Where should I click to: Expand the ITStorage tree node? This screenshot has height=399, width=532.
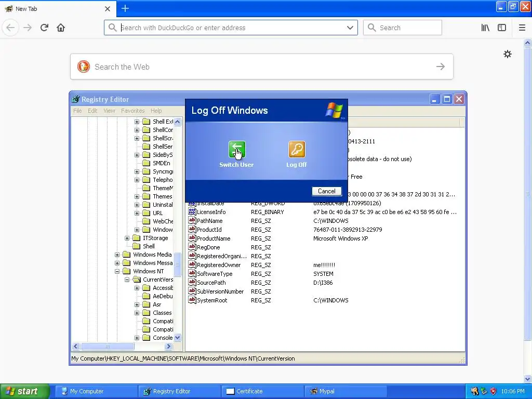[127, 238]
